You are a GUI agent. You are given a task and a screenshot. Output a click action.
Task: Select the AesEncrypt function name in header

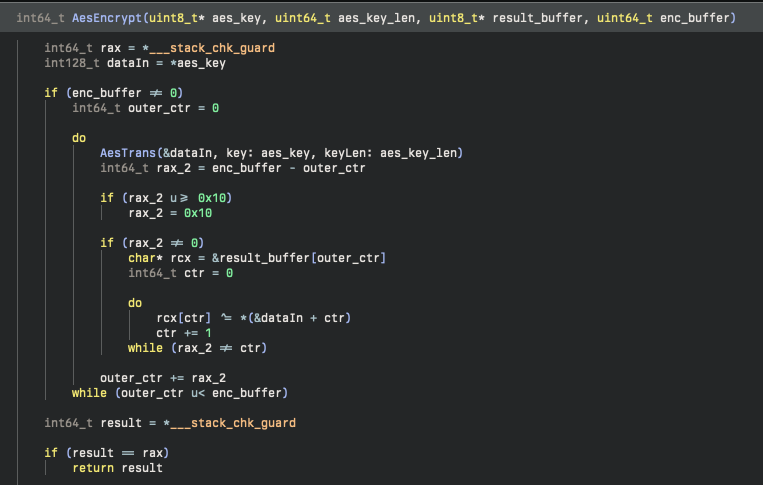click(107, 18)
